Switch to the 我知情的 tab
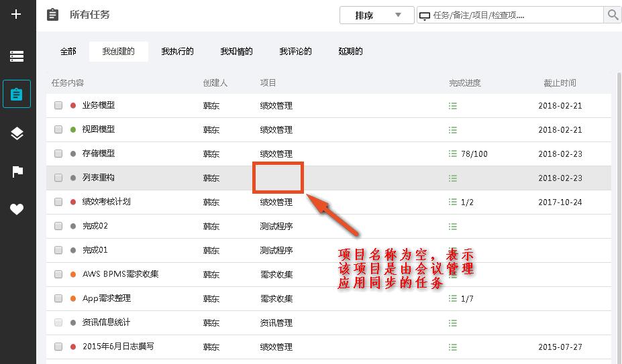The height and width of the screenshot is (364, 622). click(x=236, y=51)
